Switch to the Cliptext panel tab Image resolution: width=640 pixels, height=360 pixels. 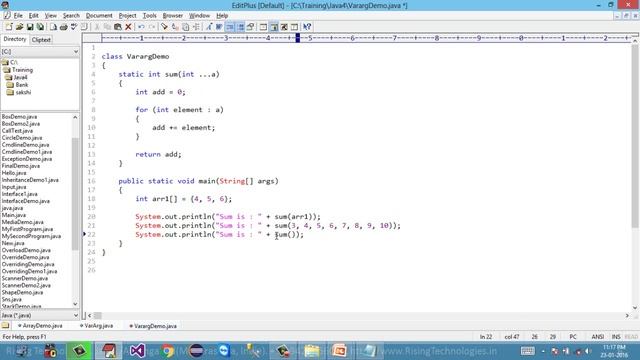tap(41, 40)
